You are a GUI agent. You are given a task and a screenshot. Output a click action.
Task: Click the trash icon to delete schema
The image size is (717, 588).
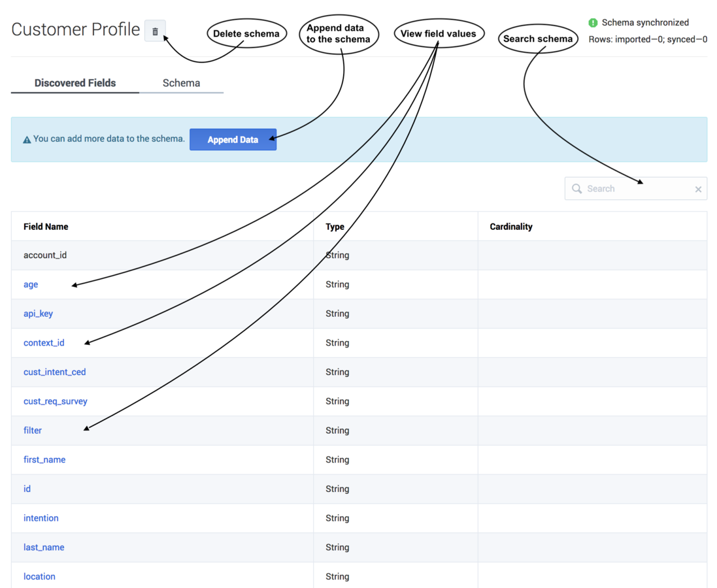[x=155, y=31]
